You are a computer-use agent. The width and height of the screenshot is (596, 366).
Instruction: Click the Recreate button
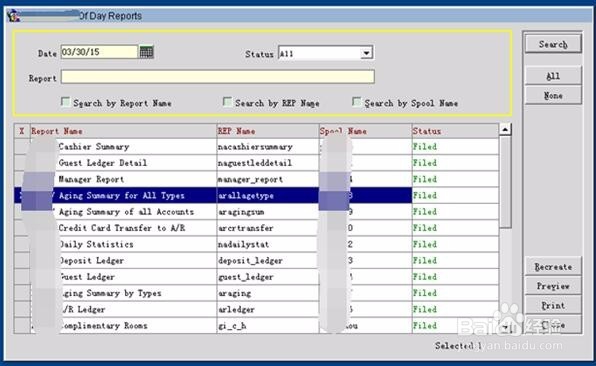point(553,266)
